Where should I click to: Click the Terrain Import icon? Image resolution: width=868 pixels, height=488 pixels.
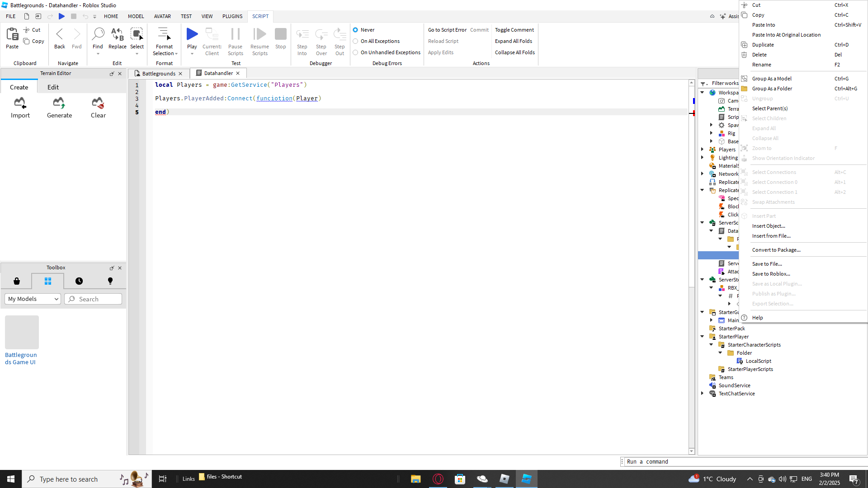pos(20,103)
